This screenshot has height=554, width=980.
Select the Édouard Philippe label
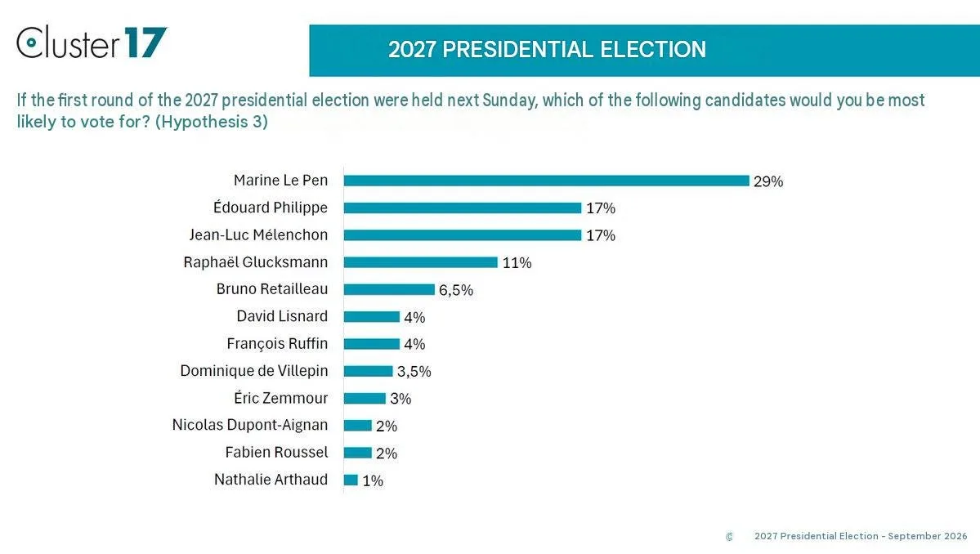270,208
